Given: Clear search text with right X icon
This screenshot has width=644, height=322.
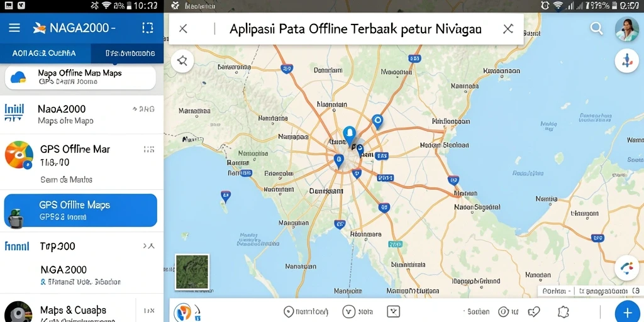Looking at the screenshot, I should (x=508, y=29).
